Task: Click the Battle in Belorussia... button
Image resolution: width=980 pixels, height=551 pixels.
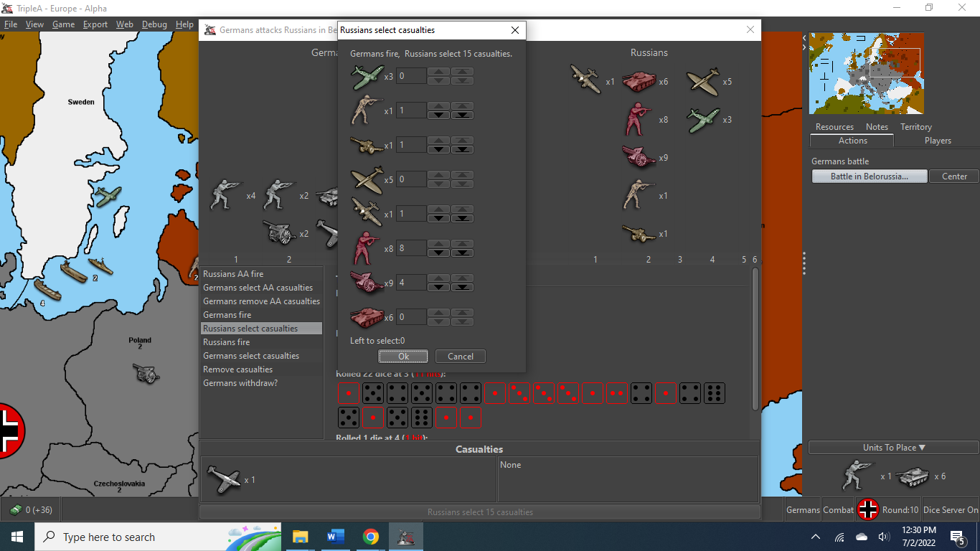Action: pos(870,176)
